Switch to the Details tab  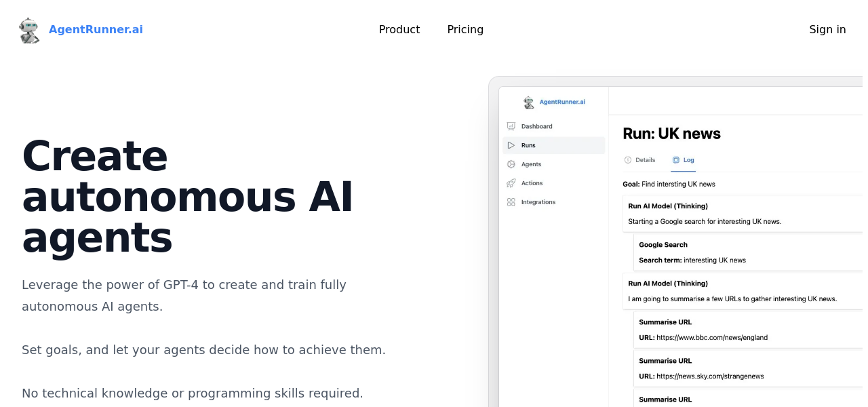[x=645, y=160]
